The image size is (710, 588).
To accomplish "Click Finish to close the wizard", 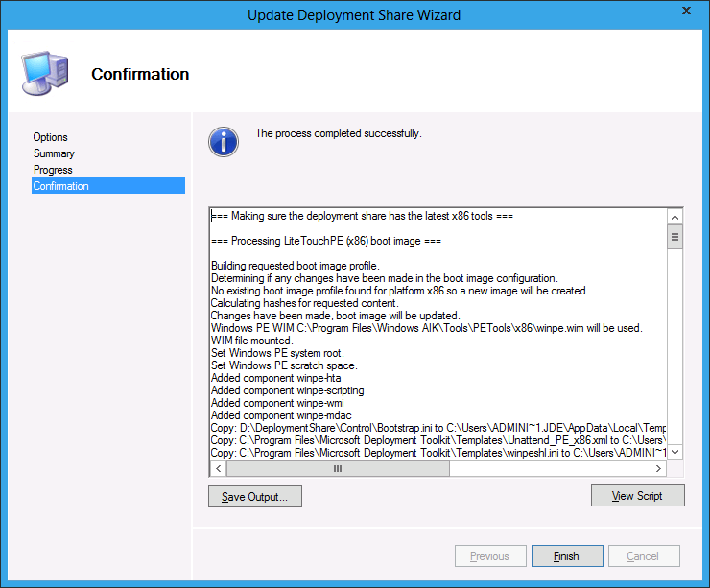I will click(566, 555).
